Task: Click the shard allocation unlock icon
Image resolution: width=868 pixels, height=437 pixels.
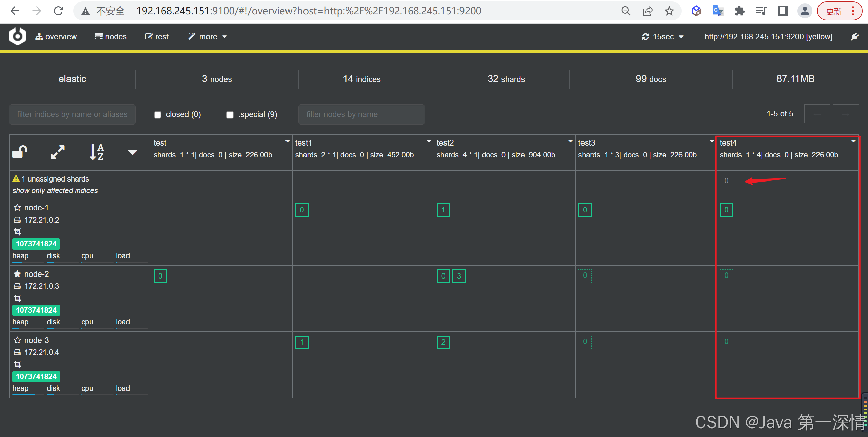Action: (20, 152)
